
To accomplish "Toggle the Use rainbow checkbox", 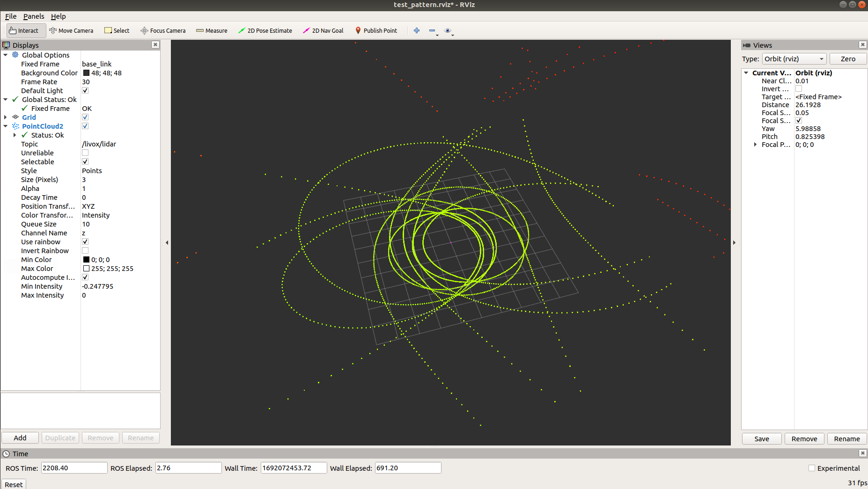I will click(x=85, y=241).
